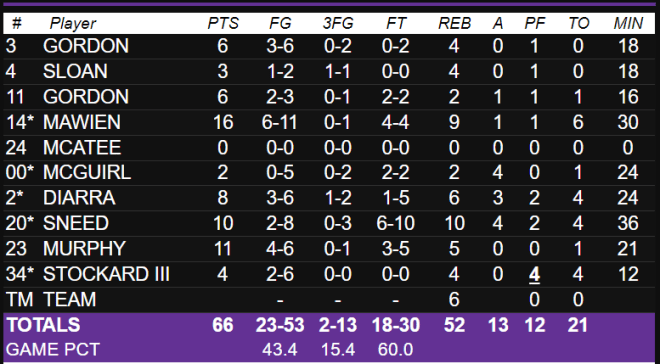The width and height of the screenshot is (660, 364).
Task: Click the PTS column header
Action: [x=223, y=23]
